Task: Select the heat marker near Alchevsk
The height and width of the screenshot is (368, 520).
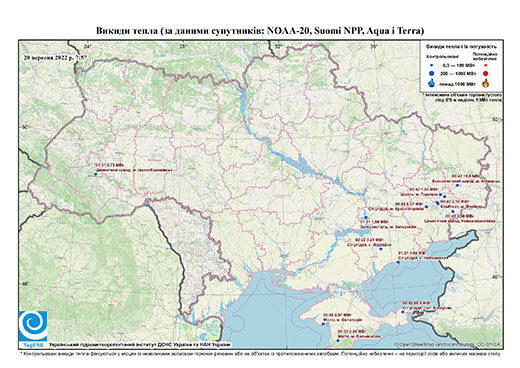Action: coord(457,185)
